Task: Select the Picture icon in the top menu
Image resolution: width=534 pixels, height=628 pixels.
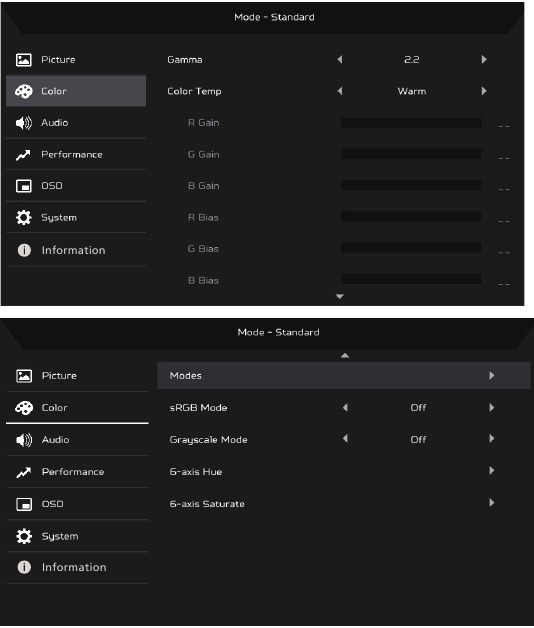Action: 23,60
